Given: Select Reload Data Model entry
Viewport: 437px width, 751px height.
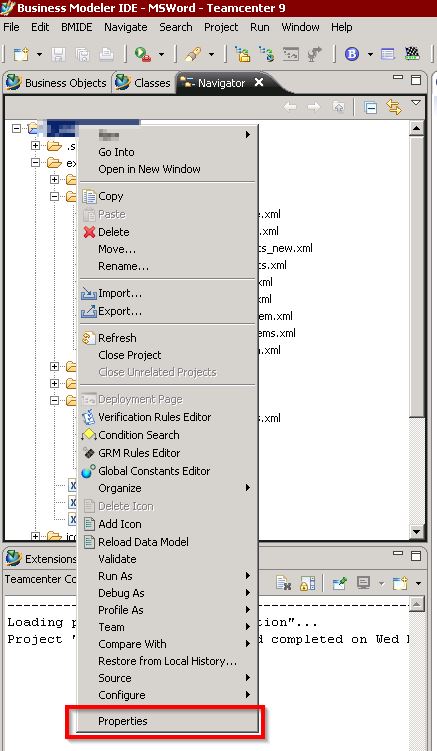Looking at the screenshot, I should [167, 542].
